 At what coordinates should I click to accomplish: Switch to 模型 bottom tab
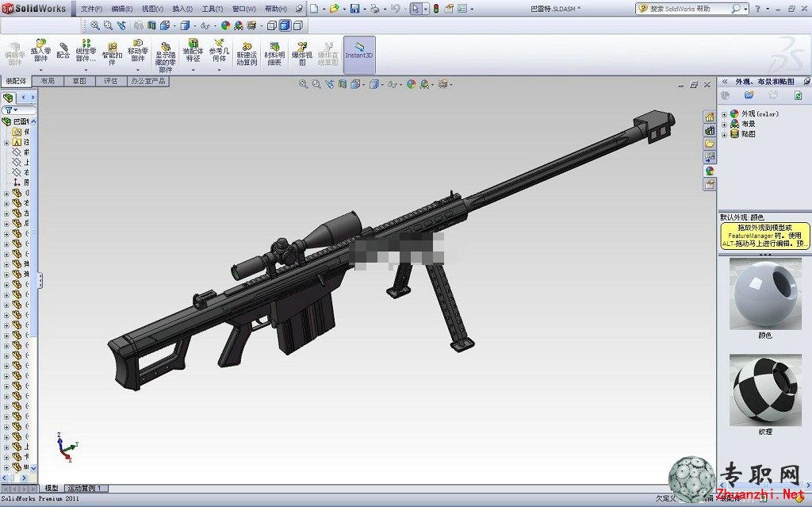pyautogui.click(x=52, y=488)
